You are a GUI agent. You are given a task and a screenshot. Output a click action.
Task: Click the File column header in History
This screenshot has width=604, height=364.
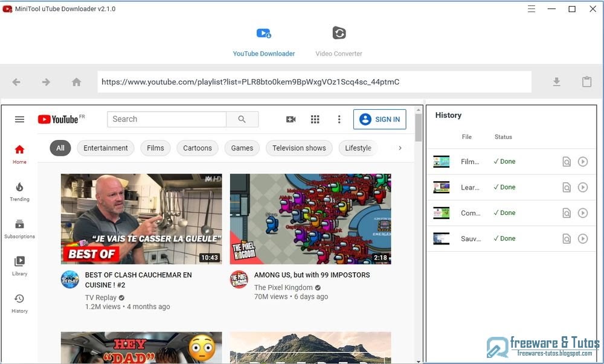(x=466, y=137)
